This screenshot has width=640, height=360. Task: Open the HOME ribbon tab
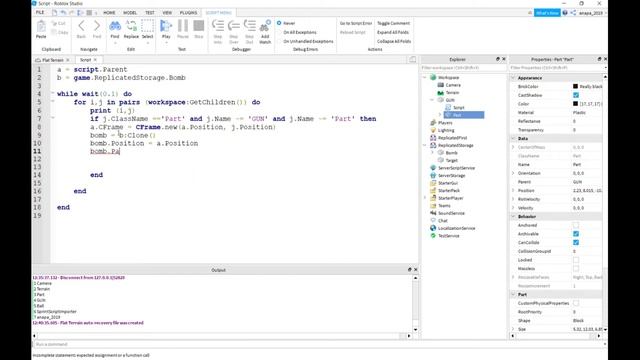(109, 13)
